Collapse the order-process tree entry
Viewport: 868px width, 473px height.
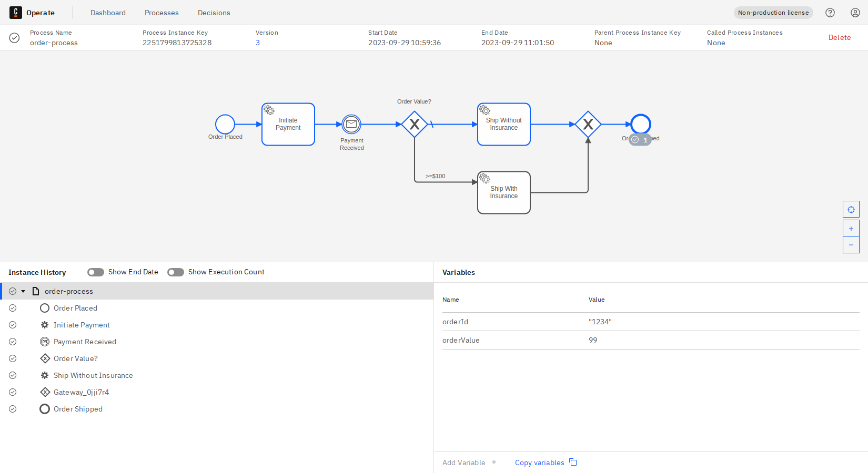[23, 291]
